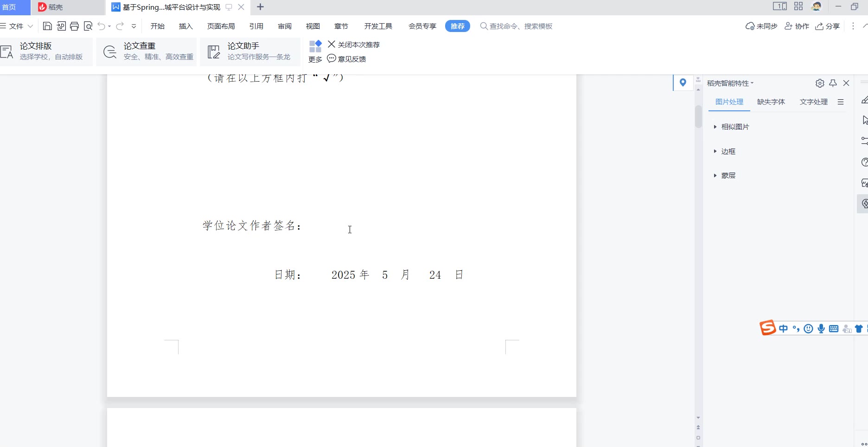868x447 pixels.
Task: Open Sogou soft keyboard icon
Action: click(x=834, y=329)
